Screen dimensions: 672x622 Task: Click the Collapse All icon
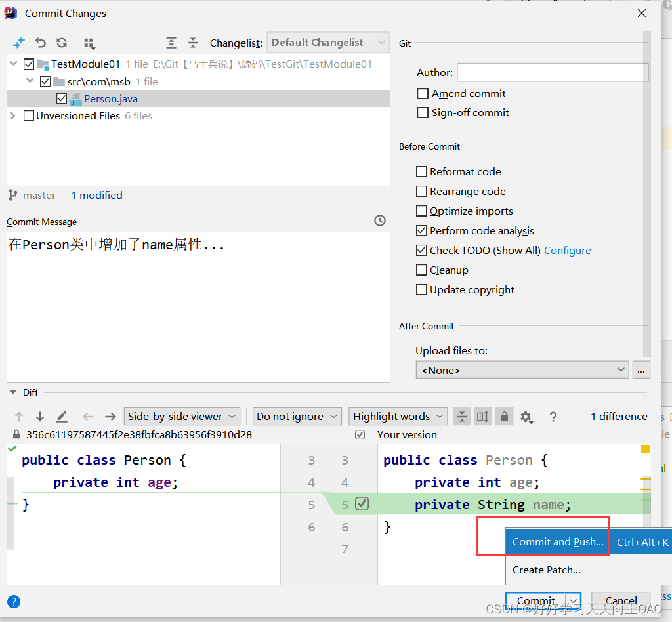193,43
